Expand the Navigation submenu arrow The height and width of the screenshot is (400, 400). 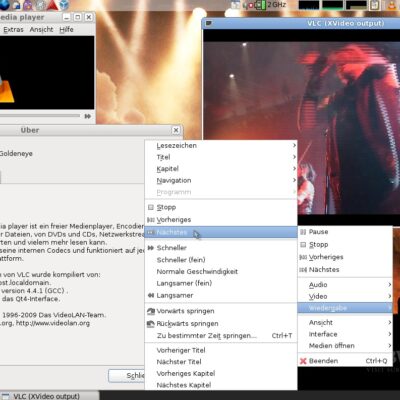(x=294, y=180)
